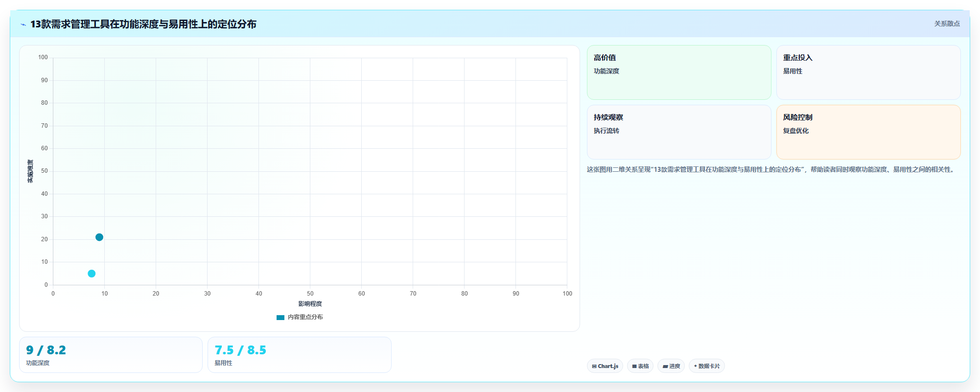This screenshot has height=392, width=980.
Task: Select the "7.5 / 8.5" 易用性 stat card
Action: click(300, 355)
